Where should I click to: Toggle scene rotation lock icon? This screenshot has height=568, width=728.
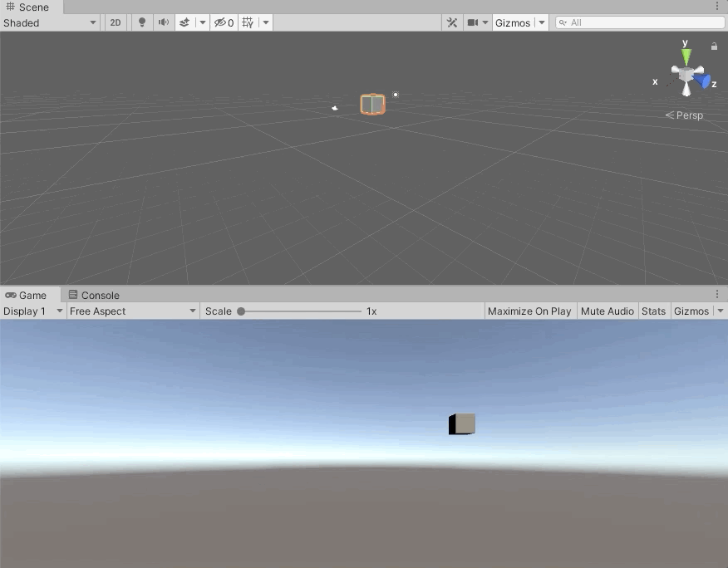[x=714, y=46]
